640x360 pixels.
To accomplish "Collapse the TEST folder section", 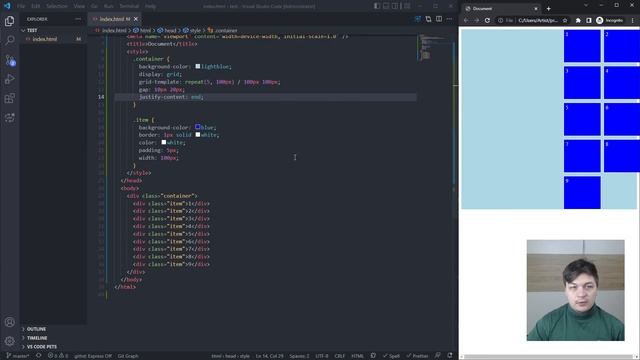I will pyautogui.click(x=53, y=31).
